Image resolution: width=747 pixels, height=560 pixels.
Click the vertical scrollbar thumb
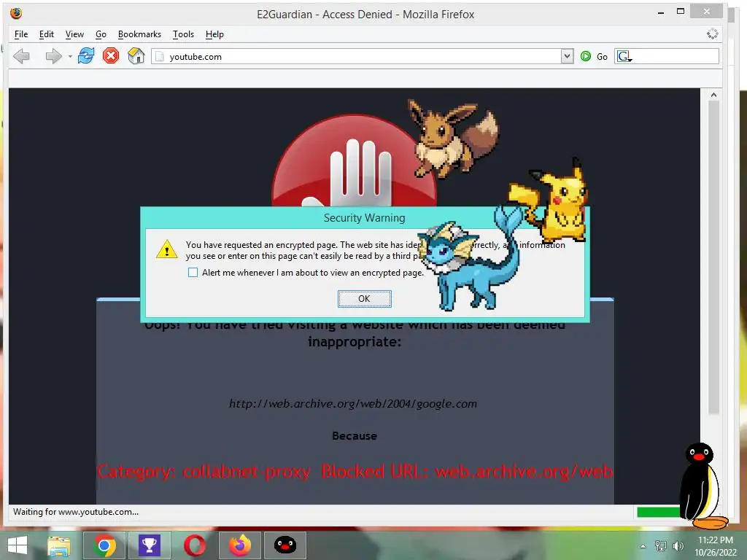pyautogui.click(x=713, y=257)
